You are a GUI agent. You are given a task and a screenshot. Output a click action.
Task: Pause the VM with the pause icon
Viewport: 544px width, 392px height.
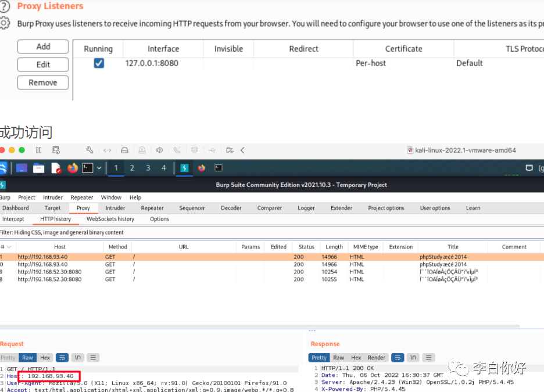coord(38,150)
